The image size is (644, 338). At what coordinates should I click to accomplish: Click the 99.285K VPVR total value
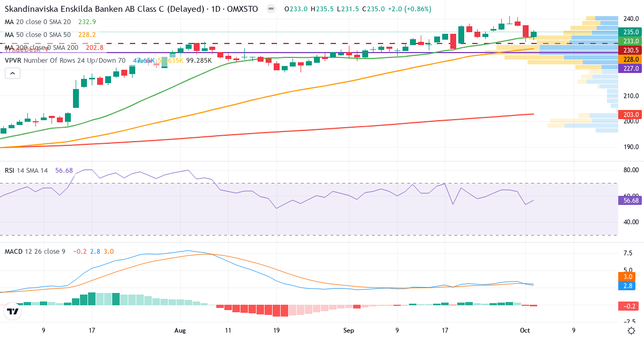199,61
